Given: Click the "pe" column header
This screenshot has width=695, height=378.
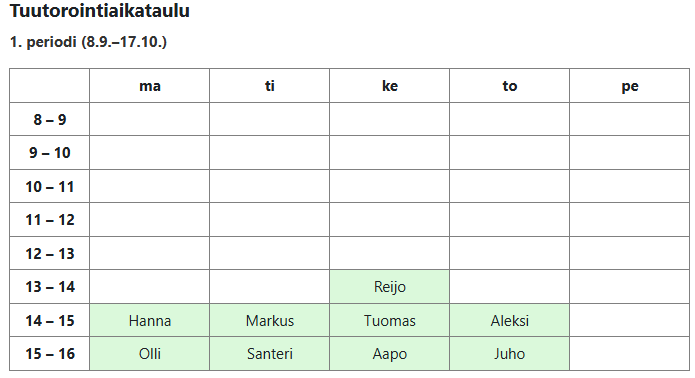Looking at the screenshot, I should click(x=629, y=86).
